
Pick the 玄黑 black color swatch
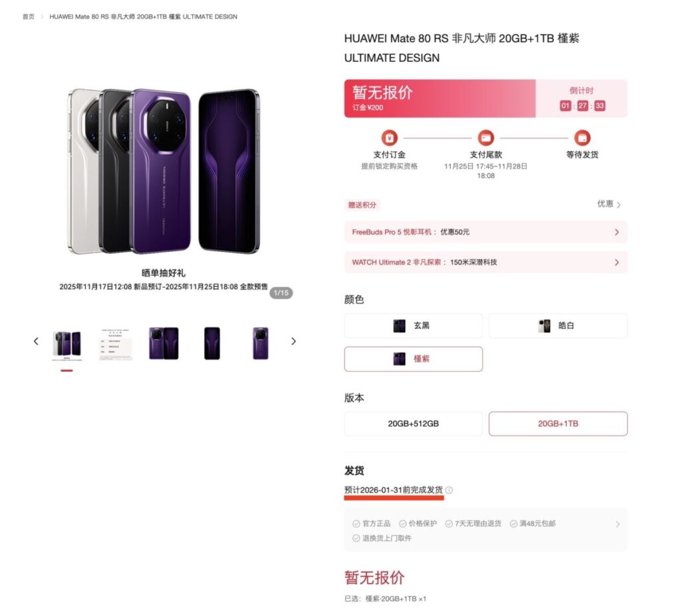(414, 326)
